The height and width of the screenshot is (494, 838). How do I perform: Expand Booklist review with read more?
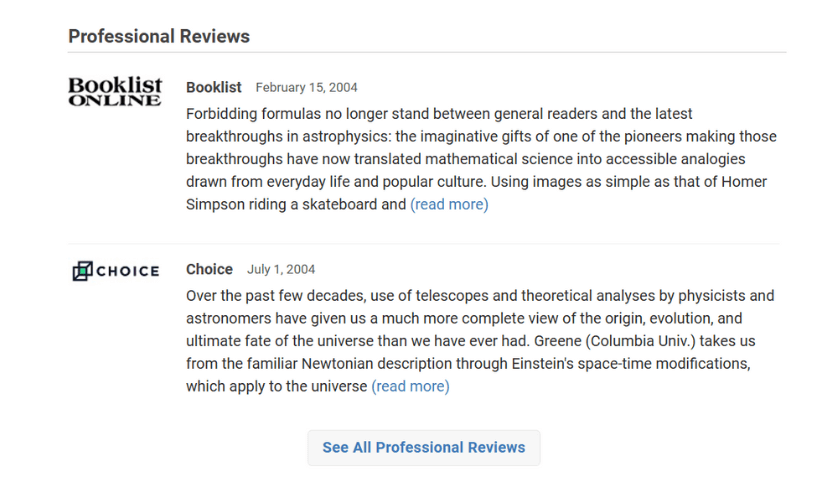point(449,204)
